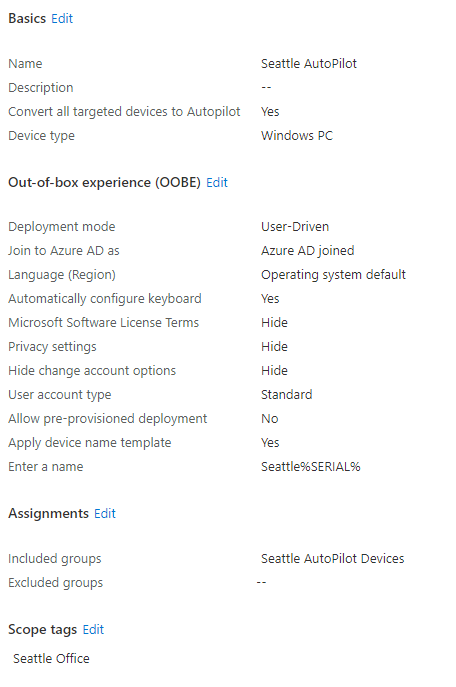Click Automatically configure keyboard label
The image size is (456, 687).
coord(105,299)
